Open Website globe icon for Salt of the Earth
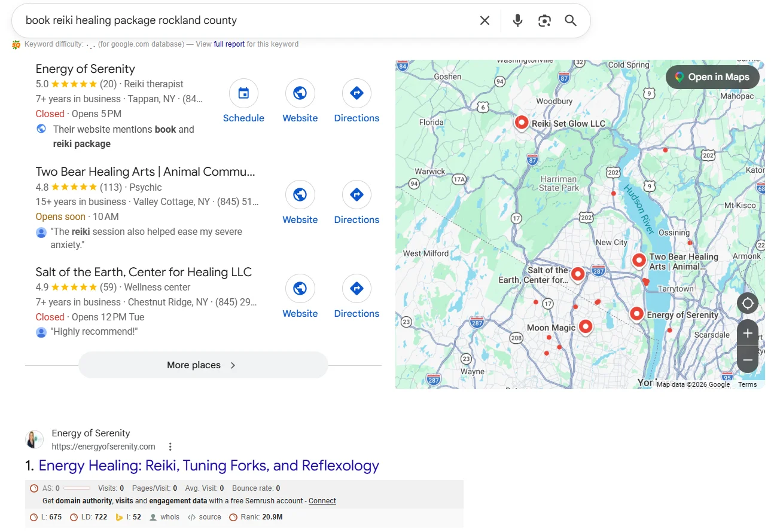The width and height of the screenshot is (777, 532). pos(300,289)
